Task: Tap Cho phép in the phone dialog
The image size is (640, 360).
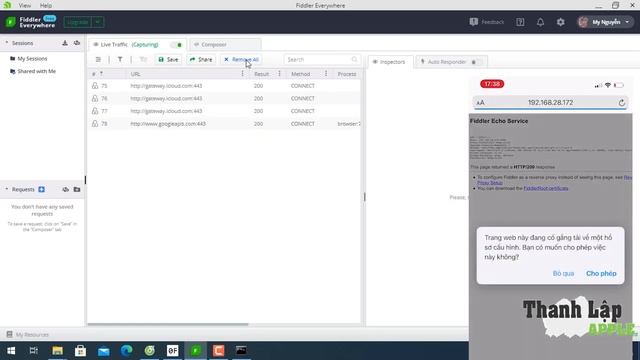Action: click(x=601, y=273)
